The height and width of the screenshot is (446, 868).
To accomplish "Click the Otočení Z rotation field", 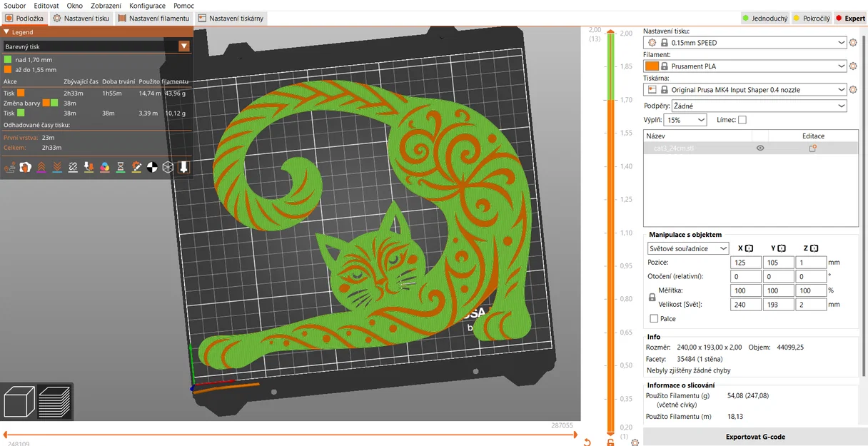I will click(x=811, y=276).
